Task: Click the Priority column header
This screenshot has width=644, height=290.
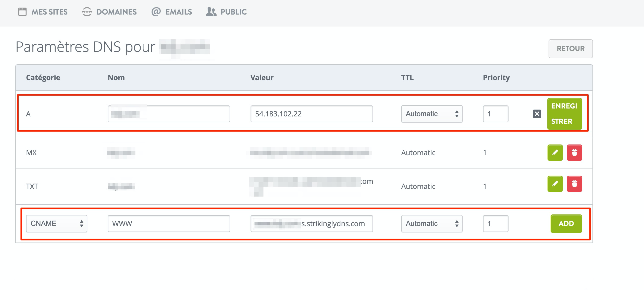Action: (x=496, y=78)
